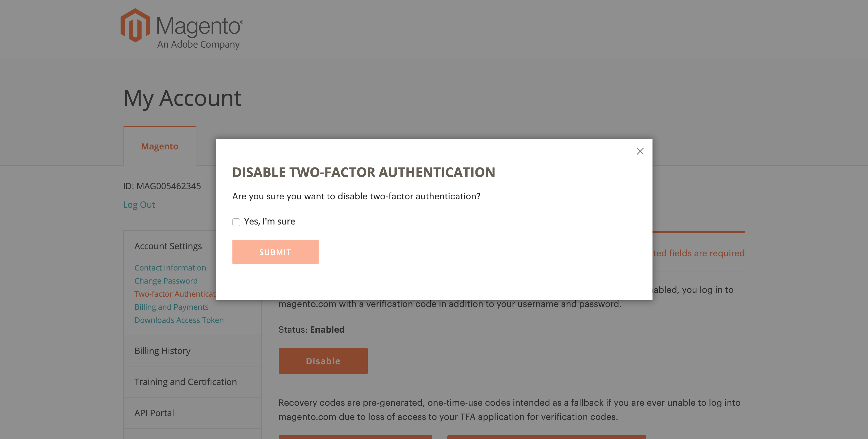Click the account ID MAG005462345 text
The height and width of the screenshot is (439, 868).
click(162, 186)
